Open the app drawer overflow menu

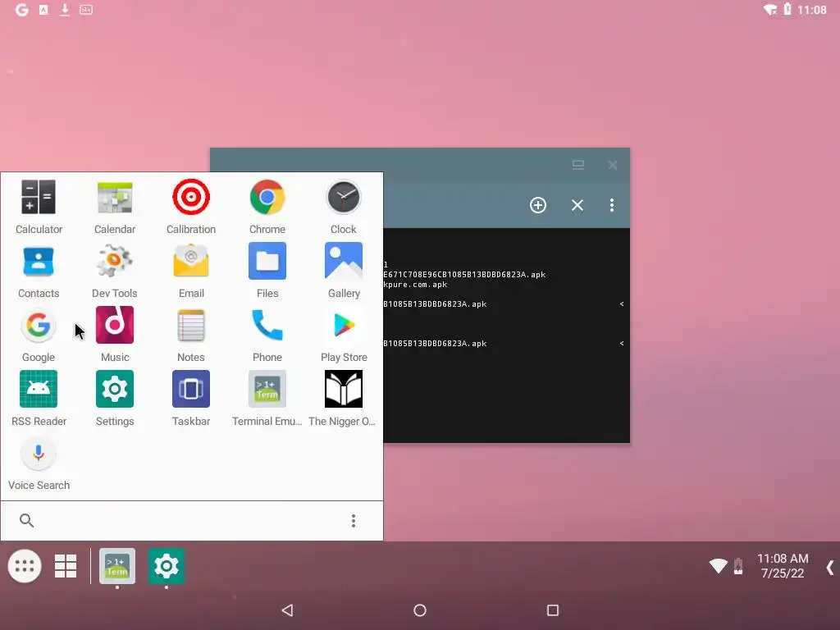tap(353, 521)
